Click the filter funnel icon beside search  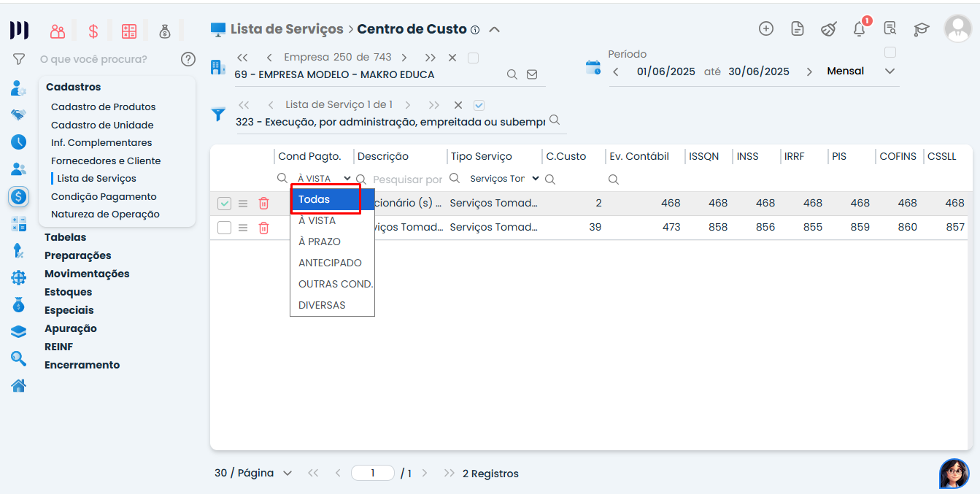tap(19, 59)
